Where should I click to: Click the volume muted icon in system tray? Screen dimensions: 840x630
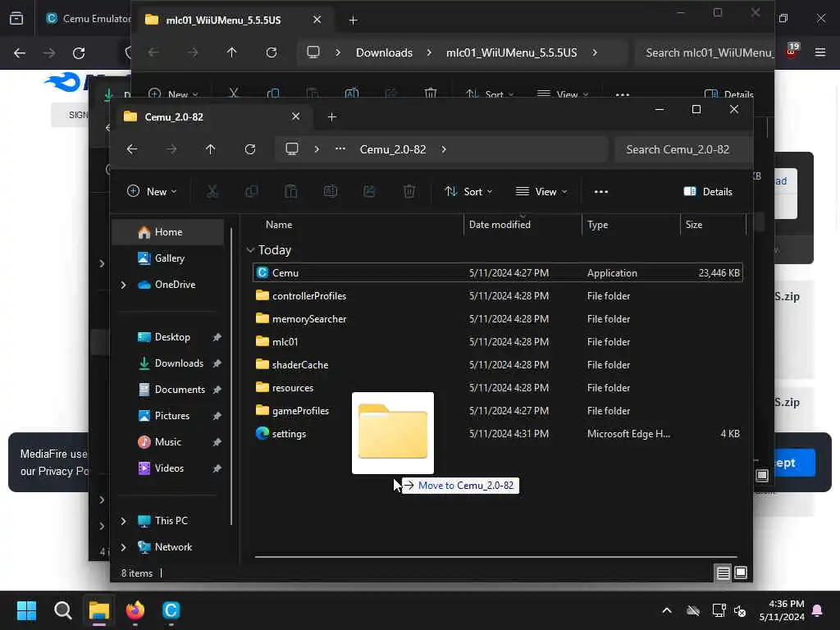pos(741,610)
